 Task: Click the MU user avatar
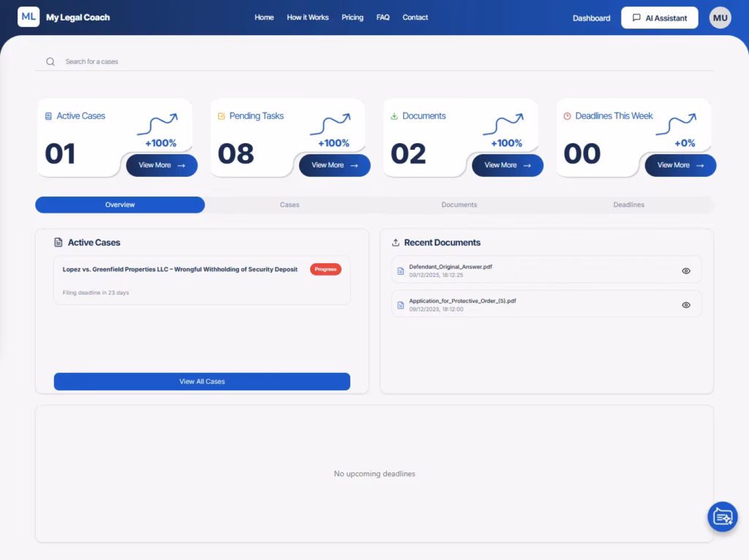tap(720, 18)
